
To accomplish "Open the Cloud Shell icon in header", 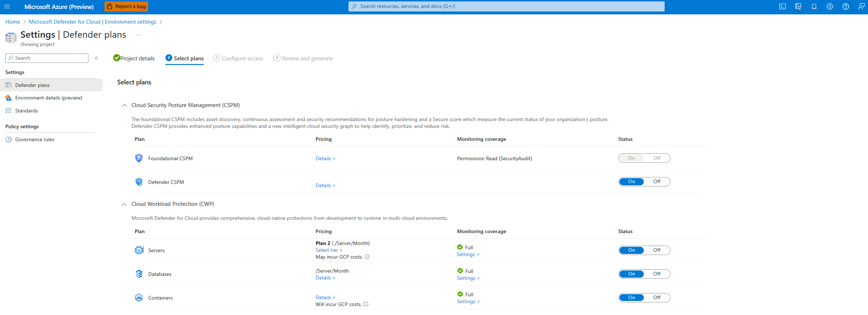I will 782,6.
